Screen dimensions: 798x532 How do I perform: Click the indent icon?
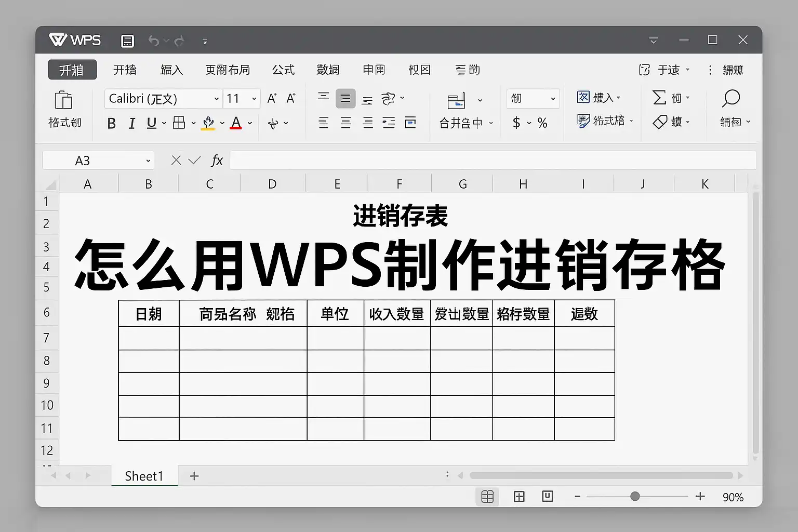[389, 123]
